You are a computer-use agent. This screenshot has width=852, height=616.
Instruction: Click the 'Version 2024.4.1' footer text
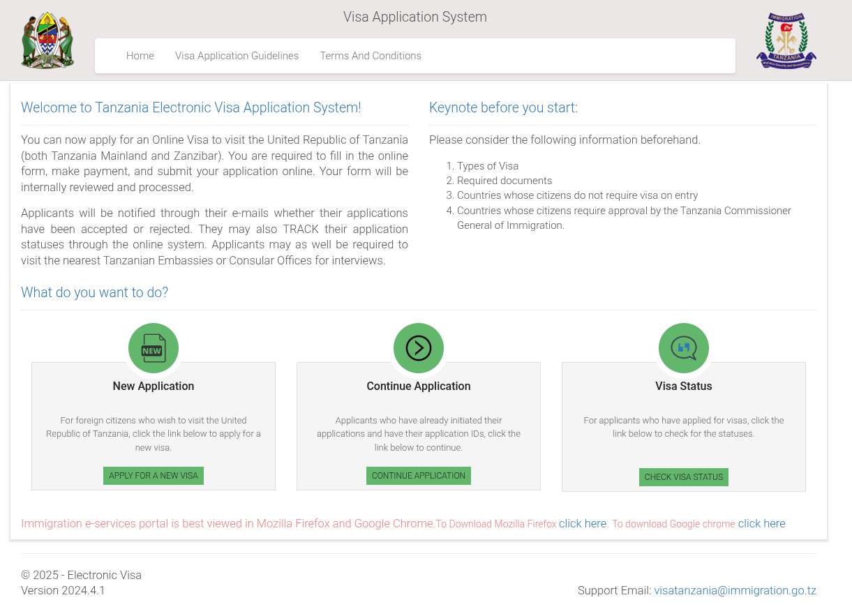click(x=63, y=590)
